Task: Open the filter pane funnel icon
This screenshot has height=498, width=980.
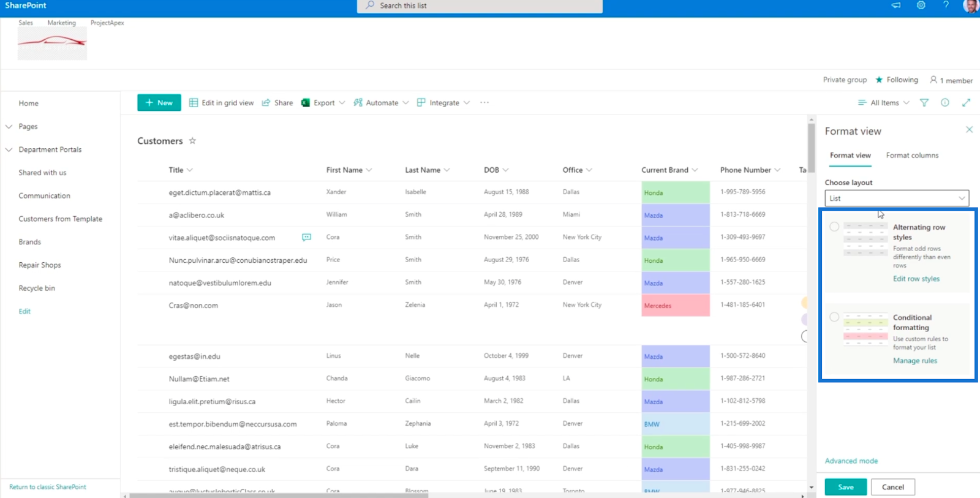Action: point(924,103)
